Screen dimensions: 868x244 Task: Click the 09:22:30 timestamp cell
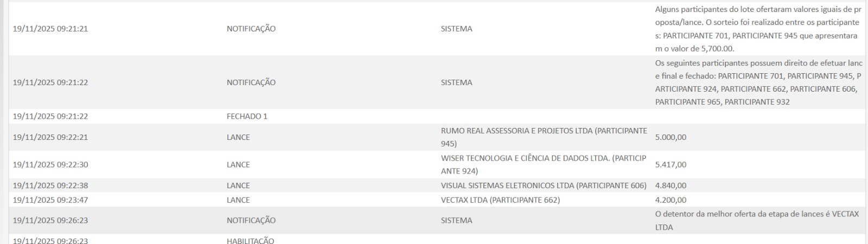[50, 164]
